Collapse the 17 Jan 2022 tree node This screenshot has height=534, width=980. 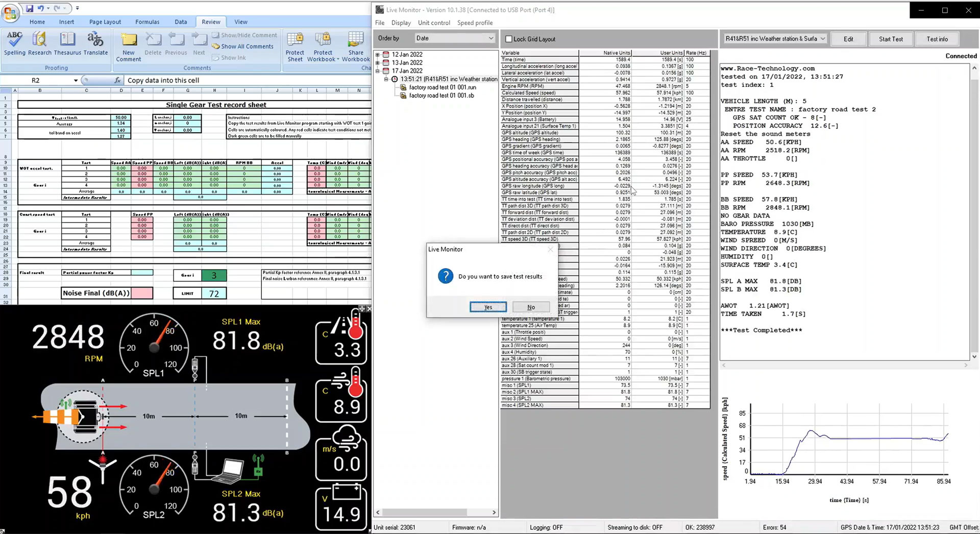(378, 71)
